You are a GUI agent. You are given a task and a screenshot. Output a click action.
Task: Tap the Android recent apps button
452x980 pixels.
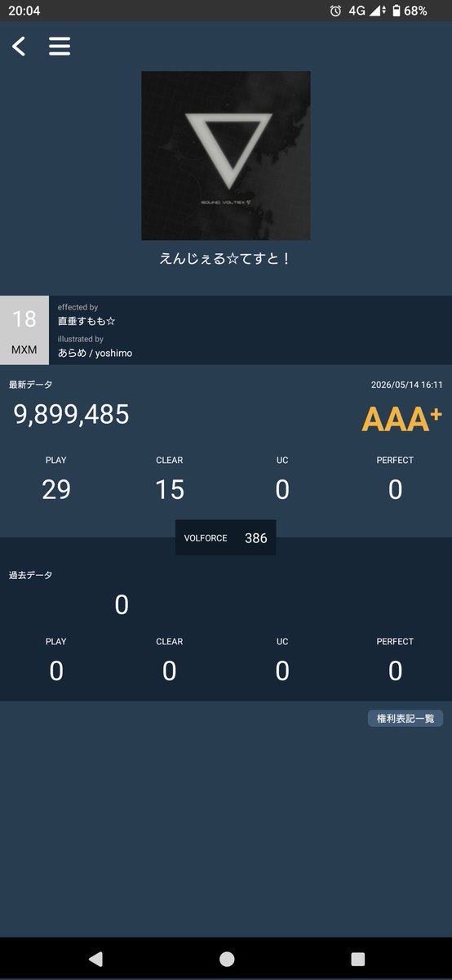click(x=357, y=959)
